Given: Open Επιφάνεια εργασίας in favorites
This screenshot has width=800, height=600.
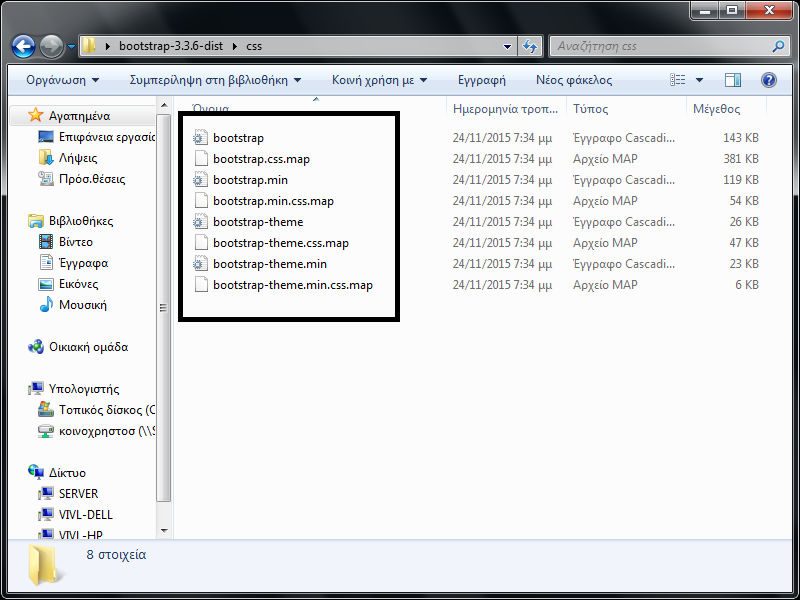Looking at the screenshot, I should 107,137.
